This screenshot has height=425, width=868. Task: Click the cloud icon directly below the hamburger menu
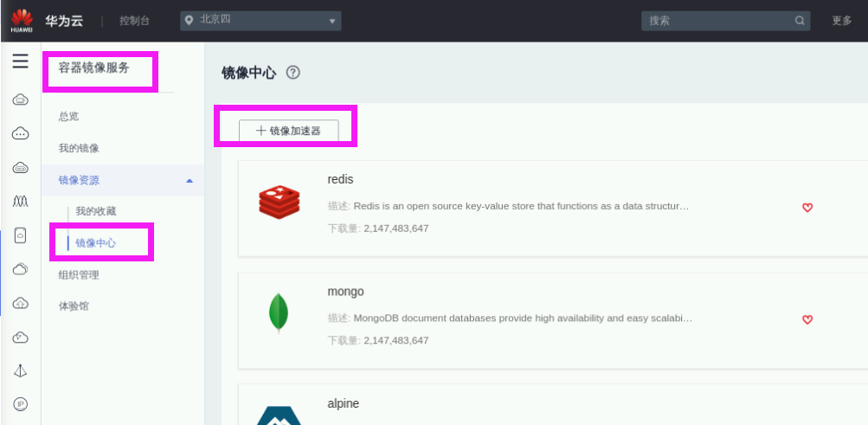pyautogui.click(x=21, y=100)
